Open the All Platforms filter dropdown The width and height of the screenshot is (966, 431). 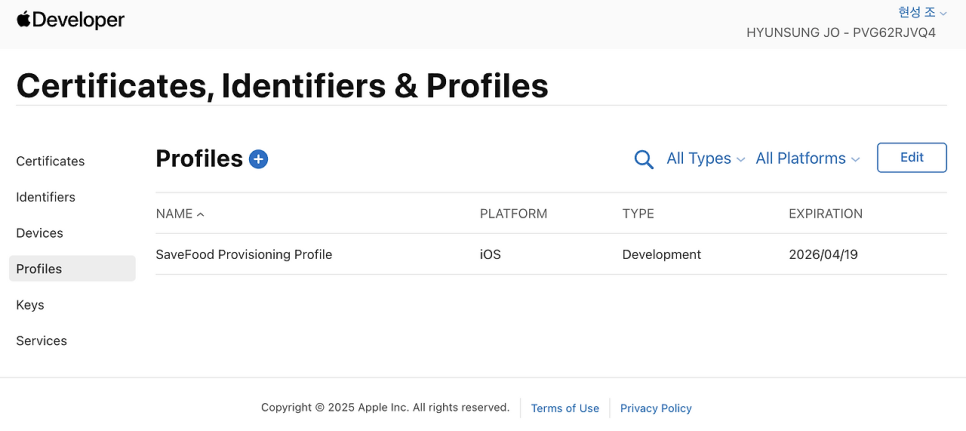point(807,159)
